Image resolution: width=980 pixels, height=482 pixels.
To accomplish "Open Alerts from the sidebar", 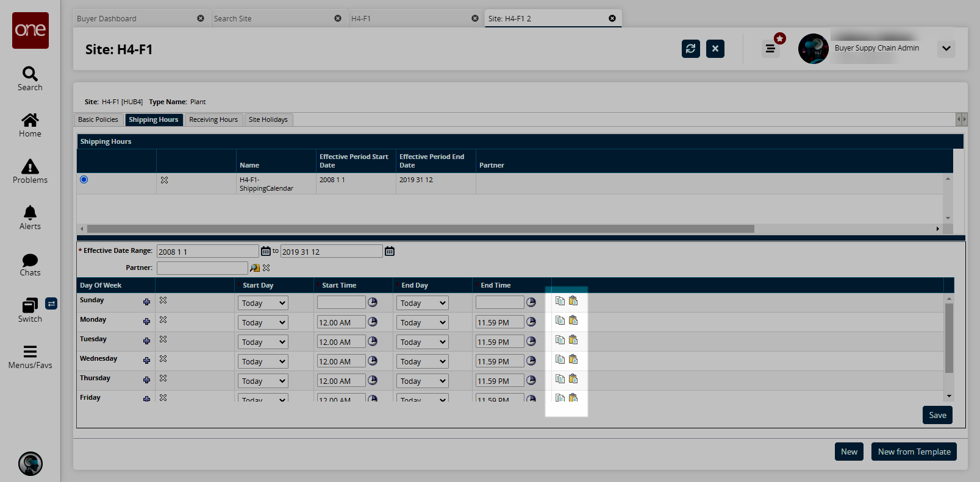I will coord(30,218).
